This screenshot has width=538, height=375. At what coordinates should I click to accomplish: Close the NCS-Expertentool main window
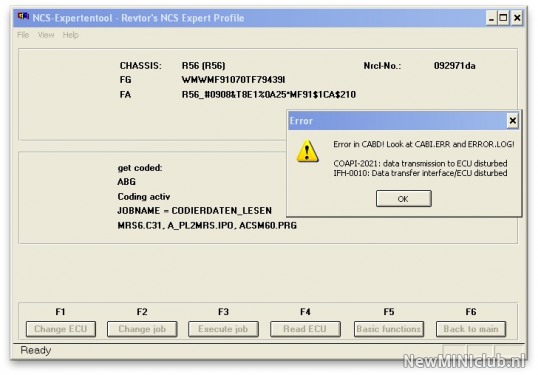pyautogui.click(x=517, y=18)
